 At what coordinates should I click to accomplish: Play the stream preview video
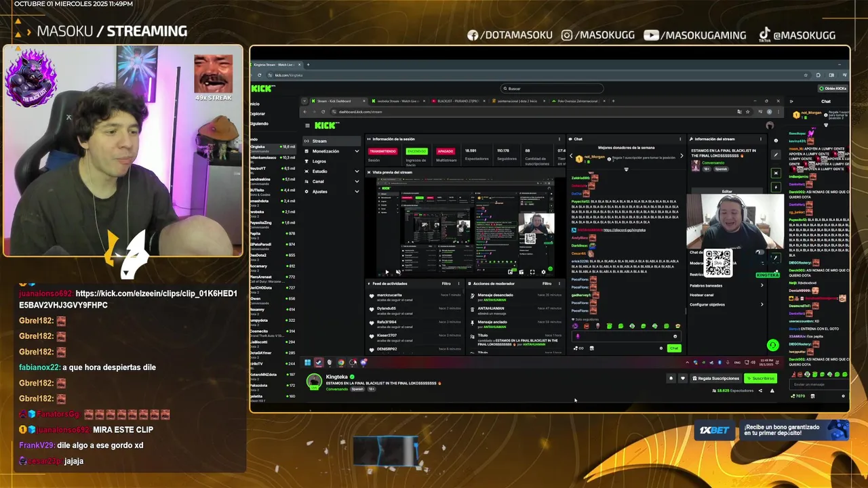(387, 272)
